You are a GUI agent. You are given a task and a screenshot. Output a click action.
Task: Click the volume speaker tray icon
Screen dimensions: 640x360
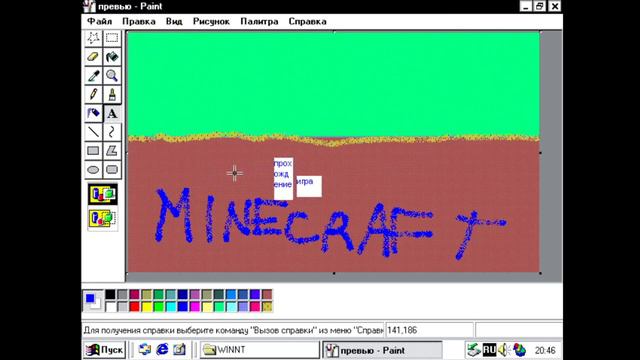pos(504,350)
